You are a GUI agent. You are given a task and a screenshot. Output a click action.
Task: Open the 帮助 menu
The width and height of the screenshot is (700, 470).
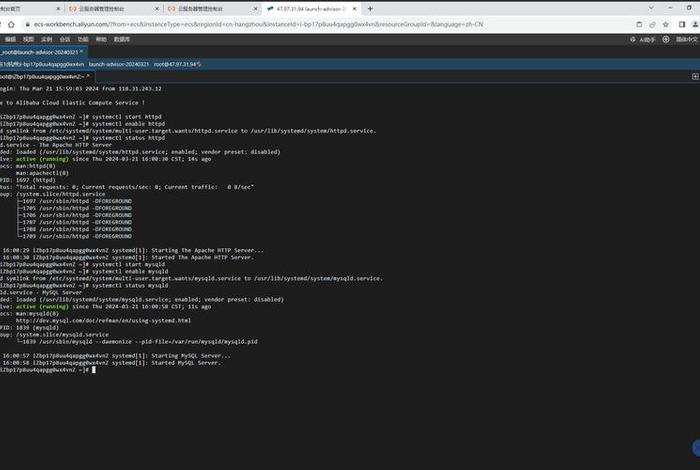101,39
